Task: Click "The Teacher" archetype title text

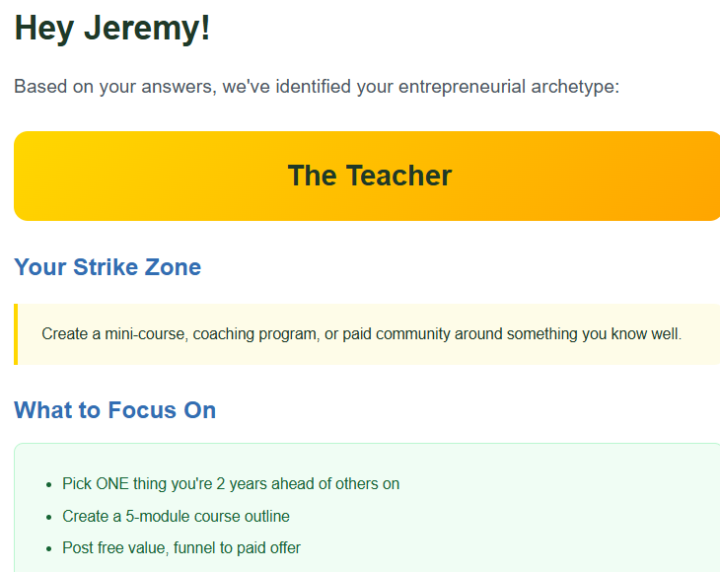Action: point(369,176)
